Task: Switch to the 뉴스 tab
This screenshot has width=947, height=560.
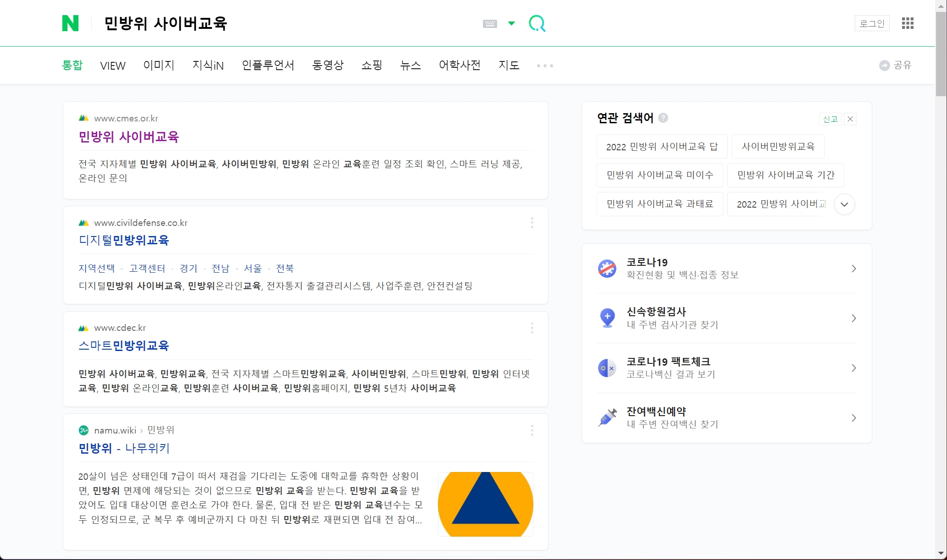Action: coord(410,66)
